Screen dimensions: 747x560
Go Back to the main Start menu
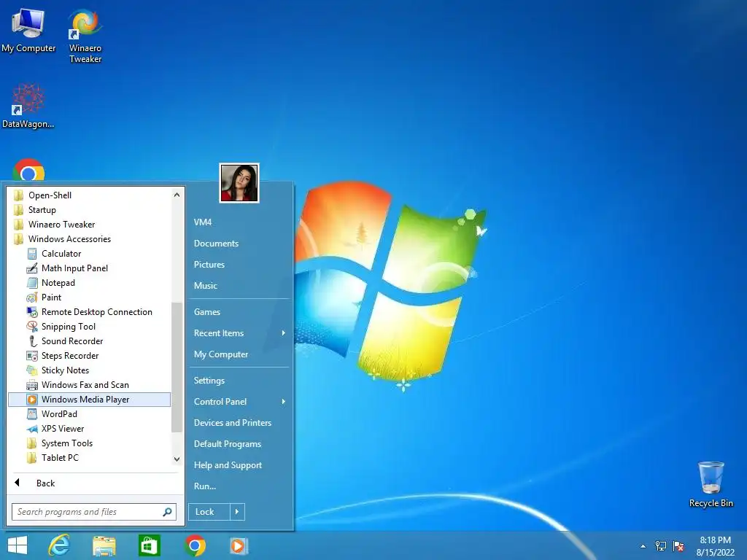[x=96, y=483]
